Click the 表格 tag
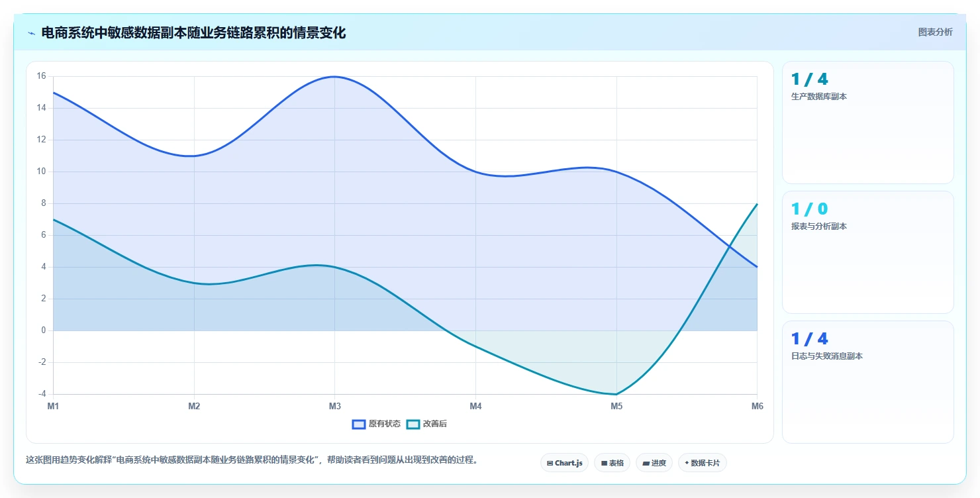This screenshot has width=980, height=498. (612, 463)
